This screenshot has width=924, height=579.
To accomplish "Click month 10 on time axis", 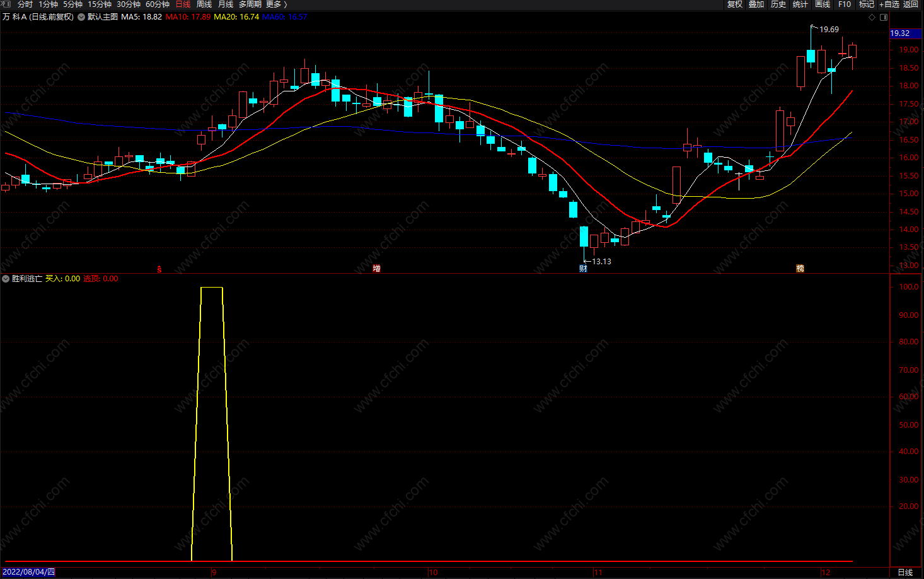I will (x=433, y=573).
